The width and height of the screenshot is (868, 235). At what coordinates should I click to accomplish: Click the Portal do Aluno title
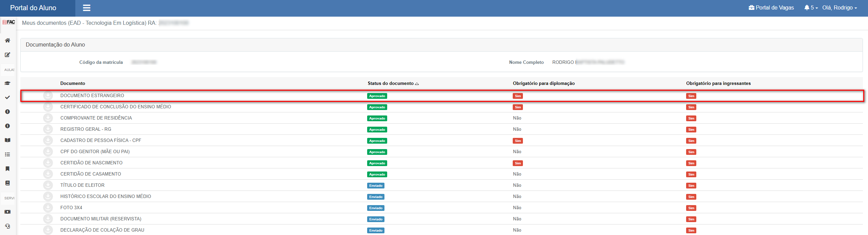[x=33, y=8]
